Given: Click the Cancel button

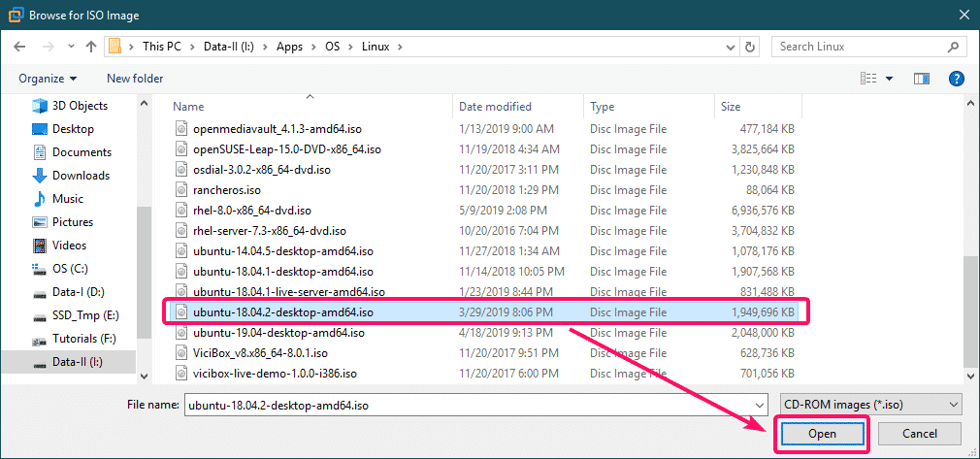Looking at the screenshot, I should pyautogui.click(x=920, y=434).
